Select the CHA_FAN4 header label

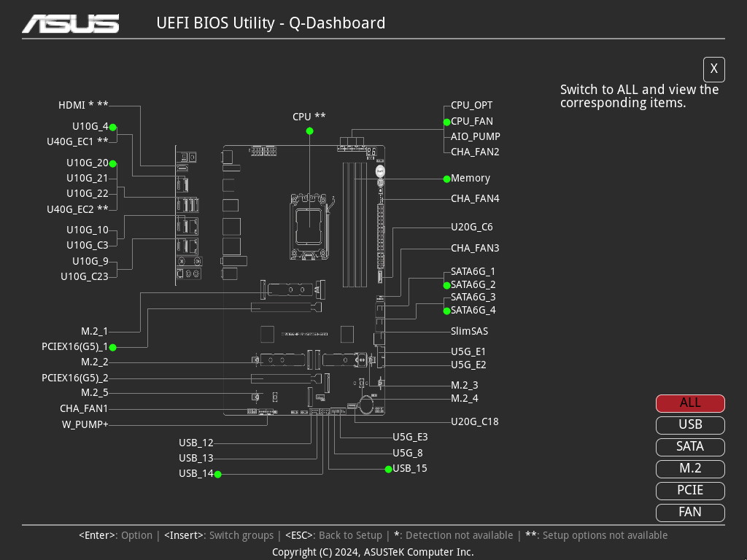click(x=475, y=198)
